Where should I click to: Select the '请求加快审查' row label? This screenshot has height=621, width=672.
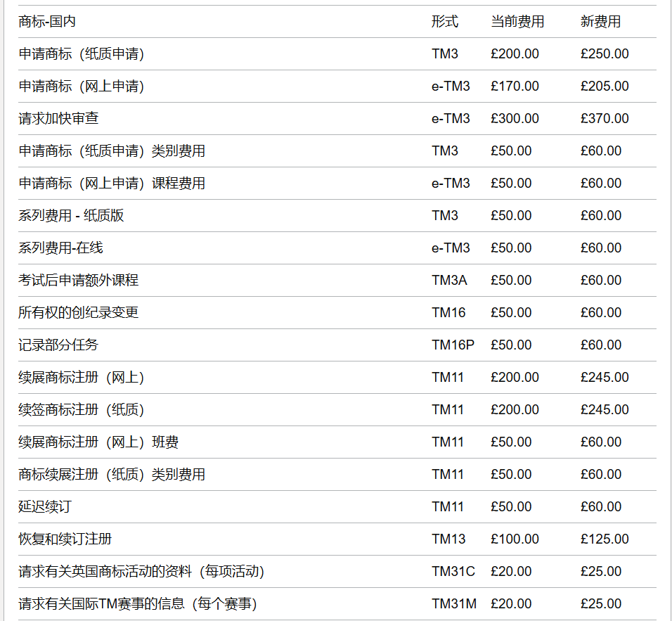[58, 118]
